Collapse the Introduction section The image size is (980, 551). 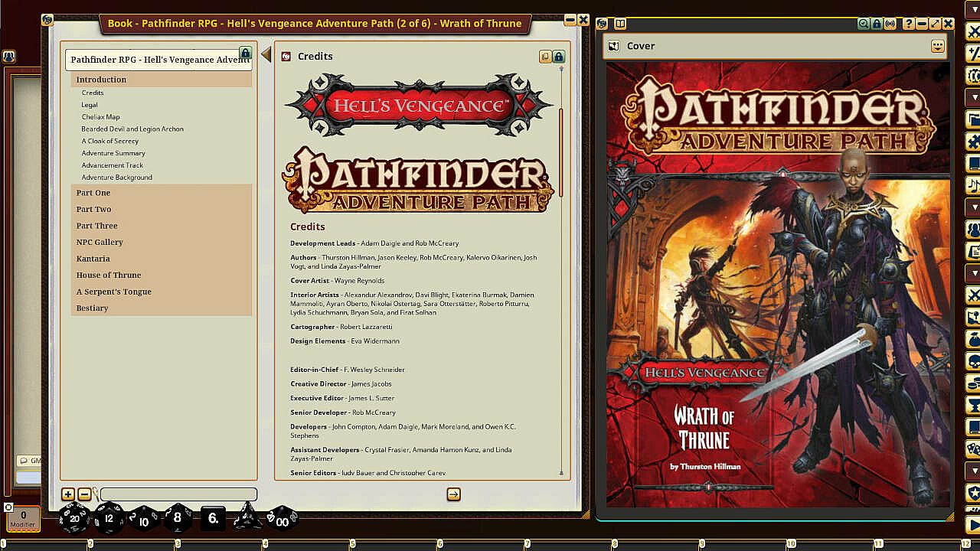click(x=101, y=80)
